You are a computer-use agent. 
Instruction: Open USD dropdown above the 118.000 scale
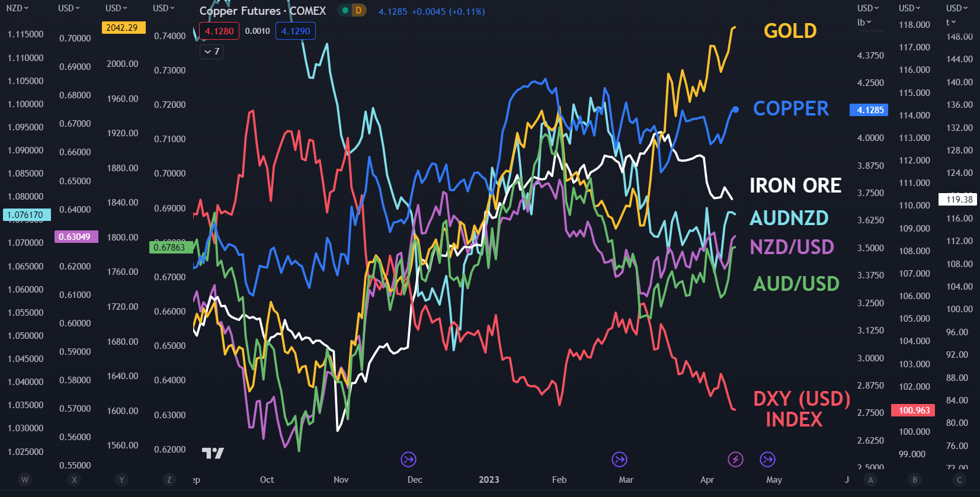(909, 8)
